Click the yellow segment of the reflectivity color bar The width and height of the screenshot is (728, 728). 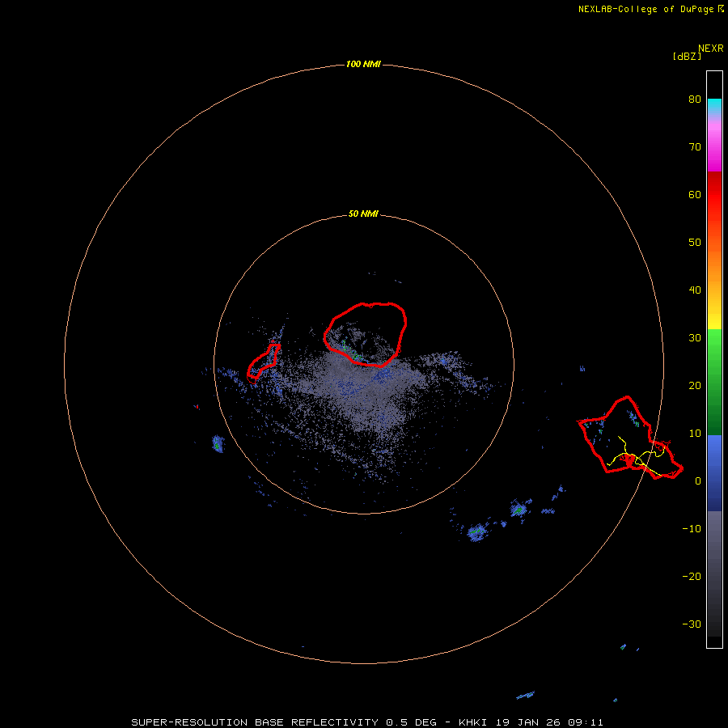714,320
